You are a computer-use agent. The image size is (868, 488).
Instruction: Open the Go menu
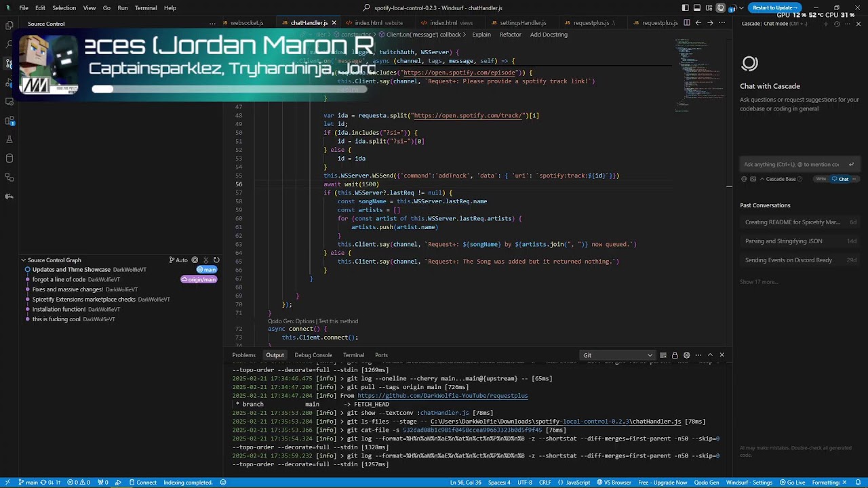[x=106, y=8]
